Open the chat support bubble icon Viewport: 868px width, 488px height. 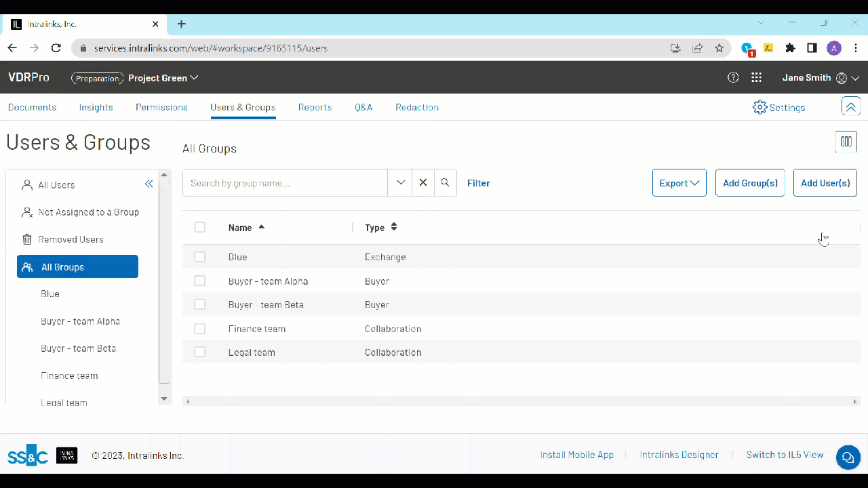coord(848,457)
